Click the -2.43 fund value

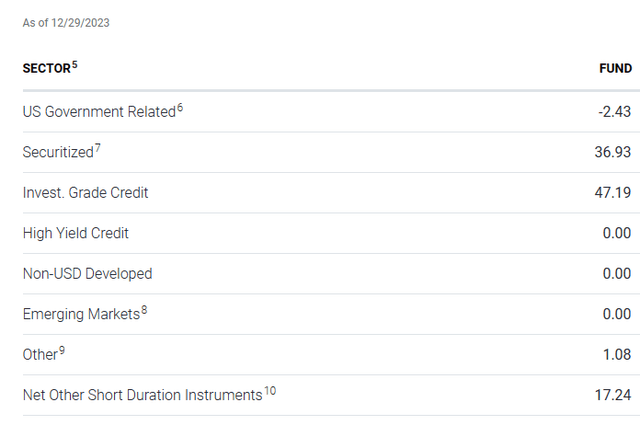coord(615,112)
